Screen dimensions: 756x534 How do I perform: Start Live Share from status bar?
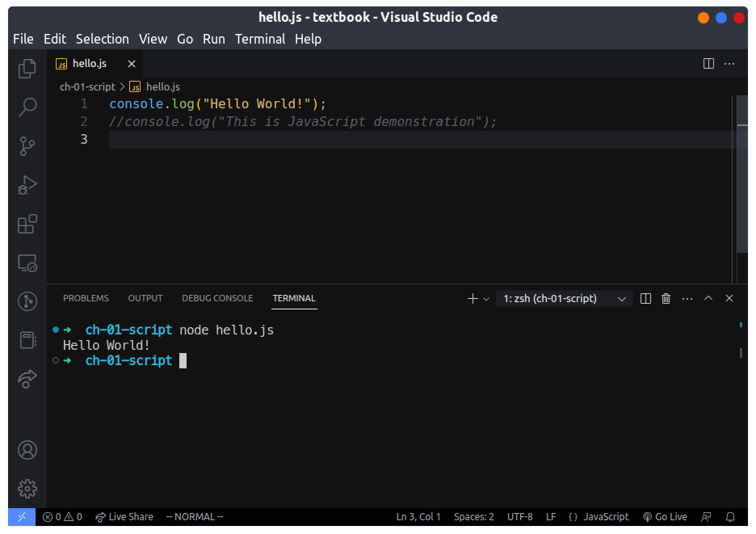[124, 517]
